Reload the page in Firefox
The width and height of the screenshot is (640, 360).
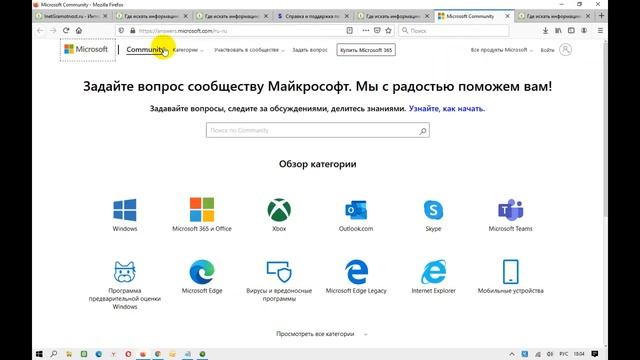click(66, 31)
